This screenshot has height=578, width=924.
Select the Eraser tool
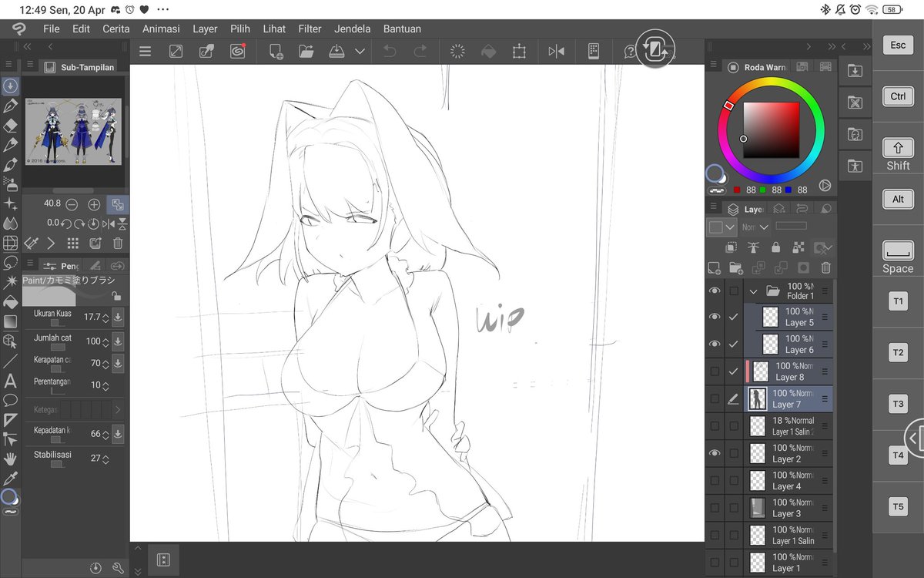click(11, 126)
